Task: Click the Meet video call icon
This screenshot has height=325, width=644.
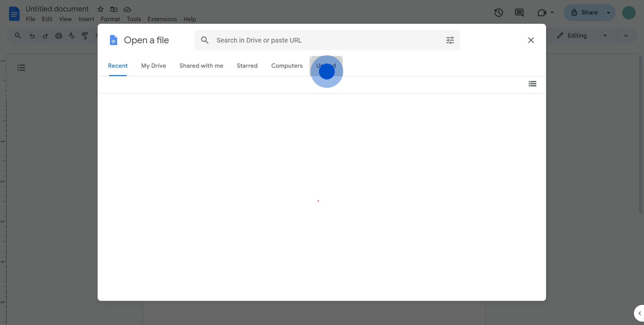Action: tap(542, 13)
